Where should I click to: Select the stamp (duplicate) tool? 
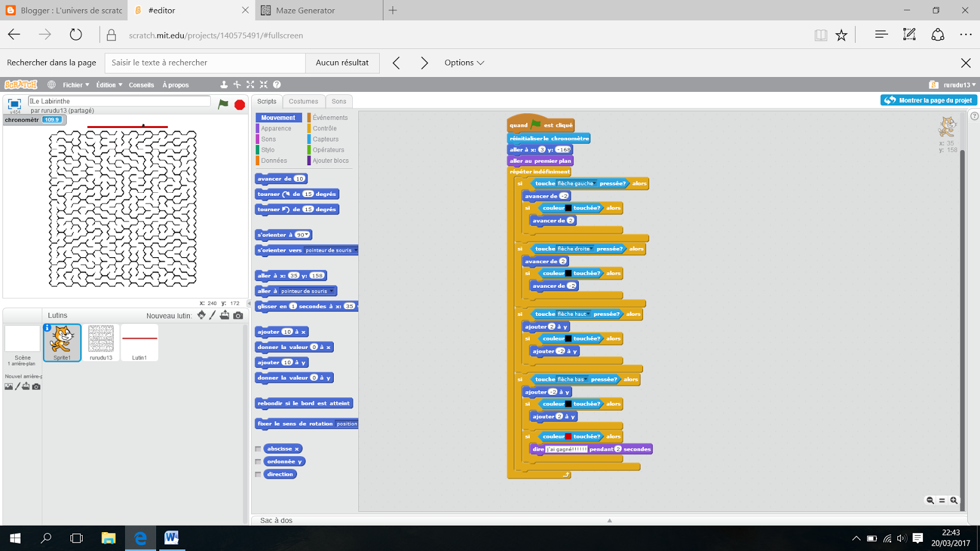224,84
